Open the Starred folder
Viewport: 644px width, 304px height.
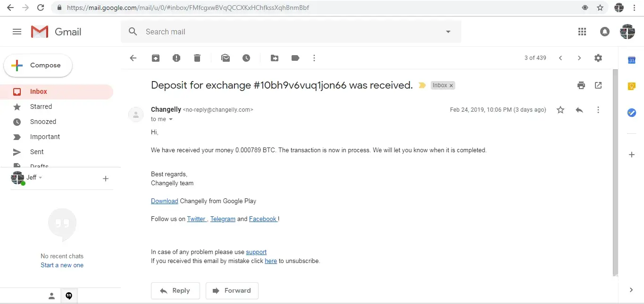pyautogui.click(x=41, y=107)
